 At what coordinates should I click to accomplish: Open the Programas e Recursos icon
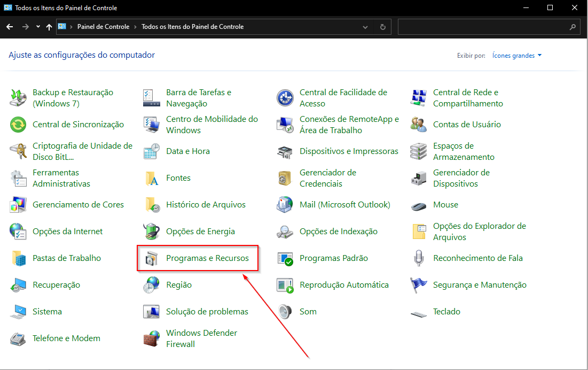(152, 258)
